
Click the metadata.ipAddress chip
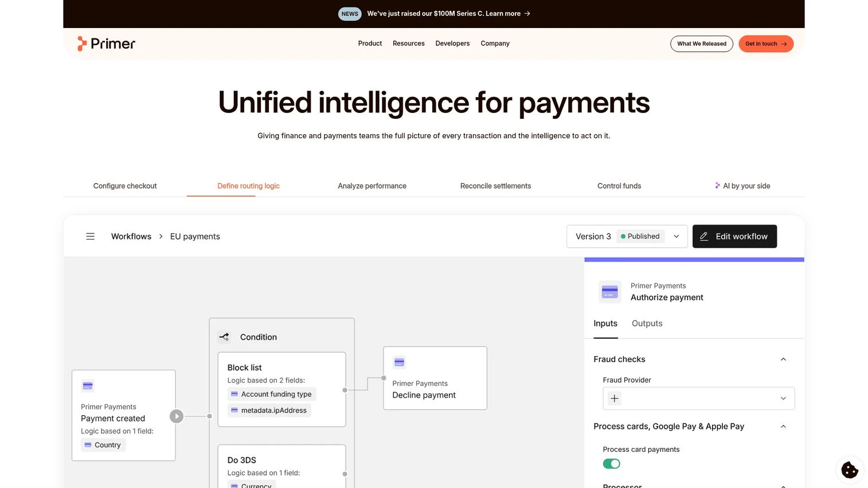pyautogui.click(x=269, y=410)
